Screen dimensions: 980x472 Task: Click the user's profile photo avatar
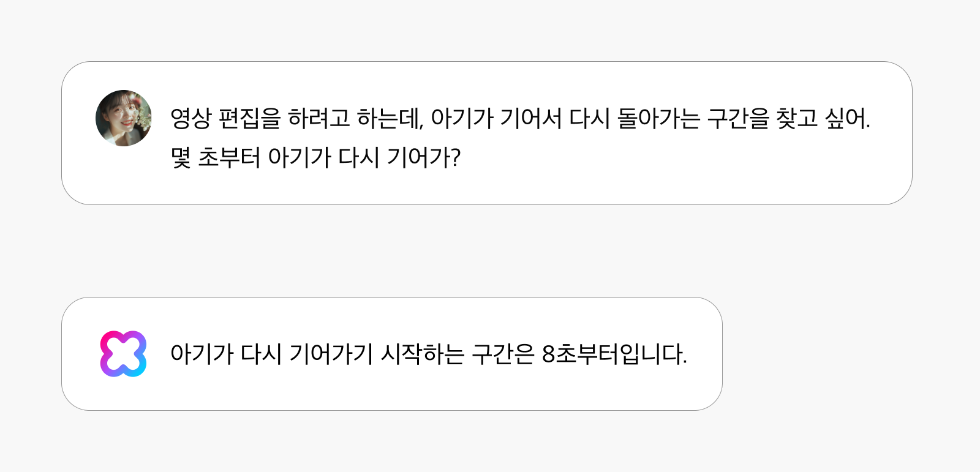coord(124,118)
